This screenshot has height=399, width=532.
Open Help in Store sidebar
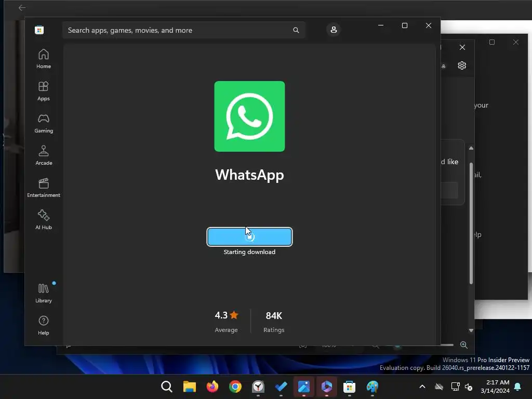44,325
